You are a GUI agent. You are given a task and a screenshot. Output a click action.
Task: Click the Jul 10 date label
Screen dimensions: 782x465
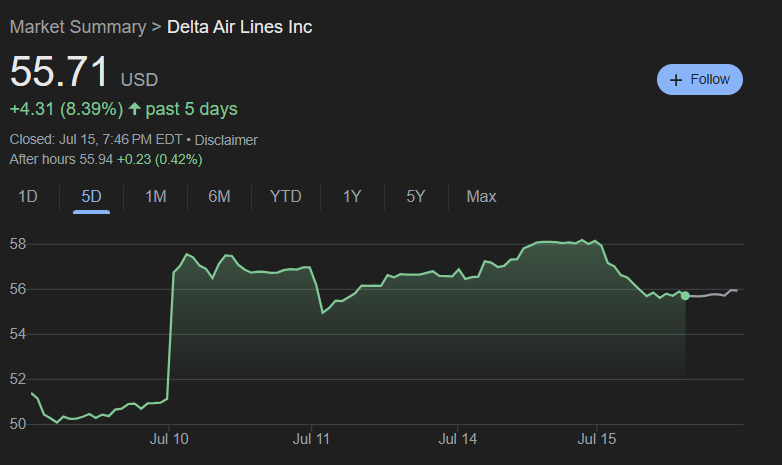pos(169,438)
